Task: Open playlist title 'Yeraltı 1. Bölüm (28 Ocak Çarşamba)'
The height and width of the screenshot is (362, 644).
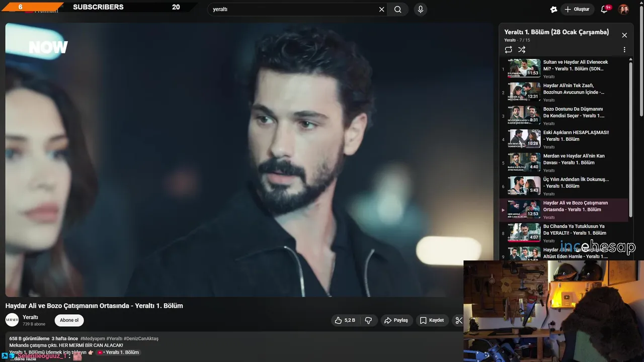Action: click(x=556, y=32)
